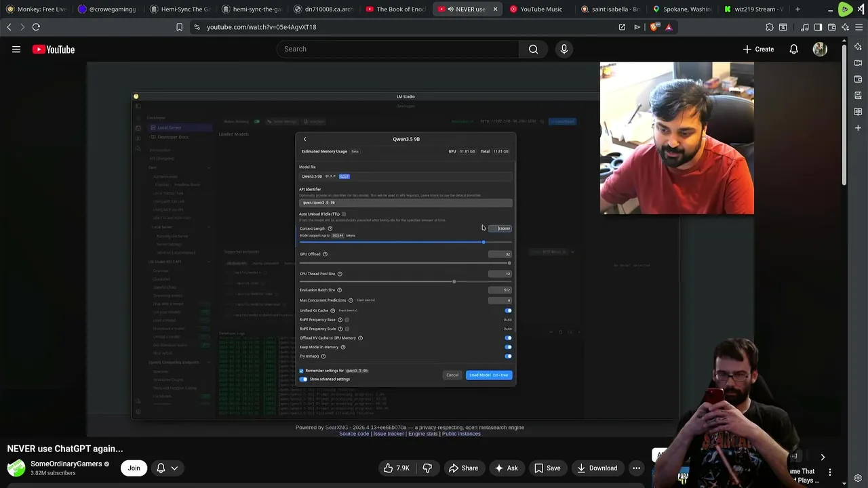Open the YouTube guide hamburger menu
868x488 pixels.
point(16,49)
